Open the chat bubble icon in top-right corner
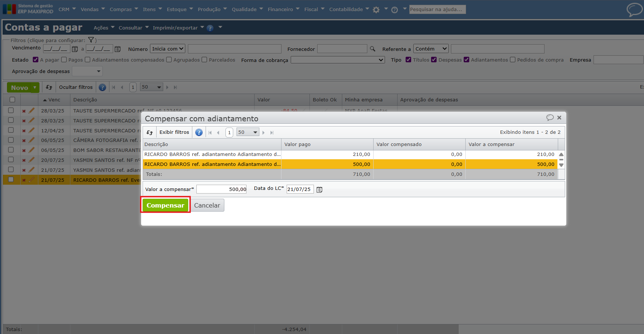 point(634,10)
